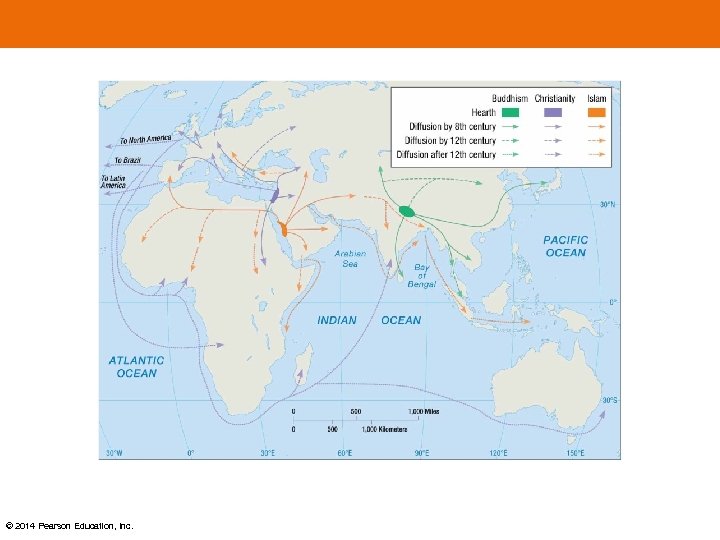Screen dimensions: 720x540
Task: Select the green Buddhism hearth oval on map
Action: [x=407, y=211]
